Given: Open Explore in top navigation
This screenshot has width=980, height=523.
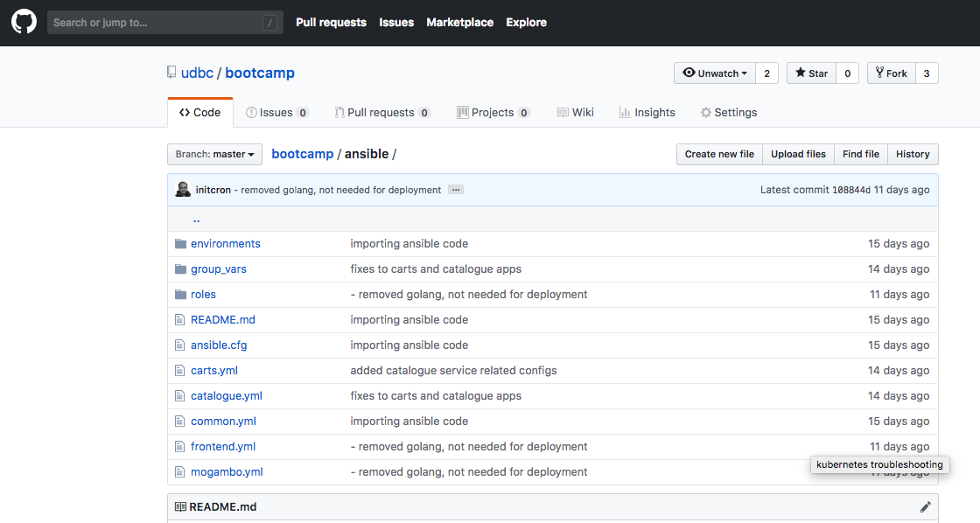Looking at the screenshot, I should [x=526, y=23].
